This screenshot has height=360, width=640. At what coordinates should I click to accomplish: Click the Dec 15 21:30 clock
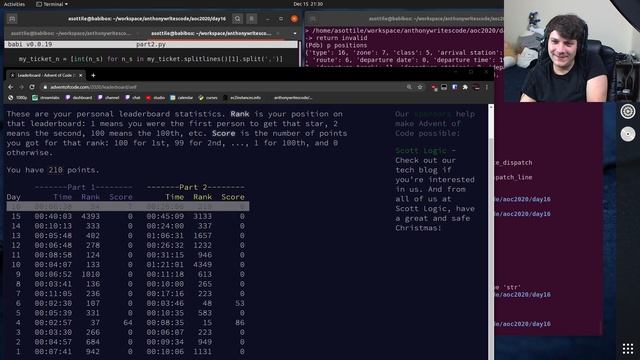pos(308,4)
